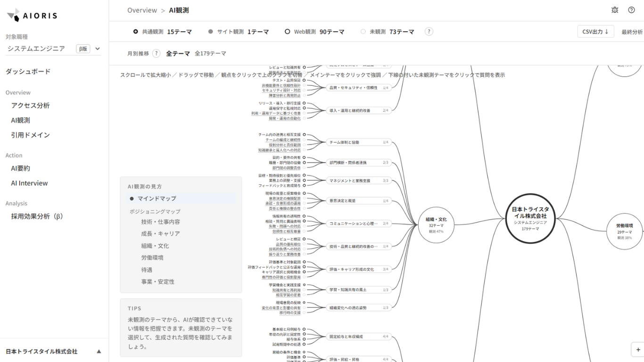Click the central 日本トライスタイル株式会社 node
The height and width of the screenshot is (362, 644).
point(530,219)
